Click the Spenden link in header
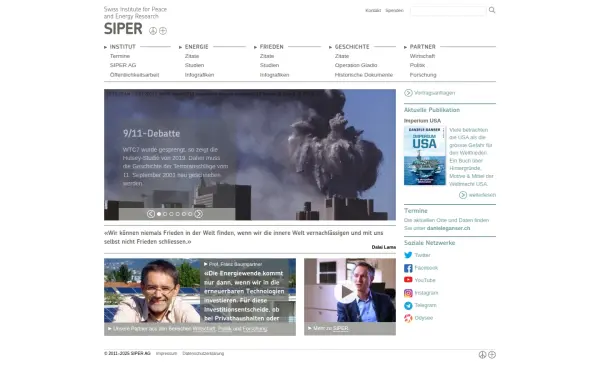600x375 pixels. pyautogui.click(x=395, y=11)
